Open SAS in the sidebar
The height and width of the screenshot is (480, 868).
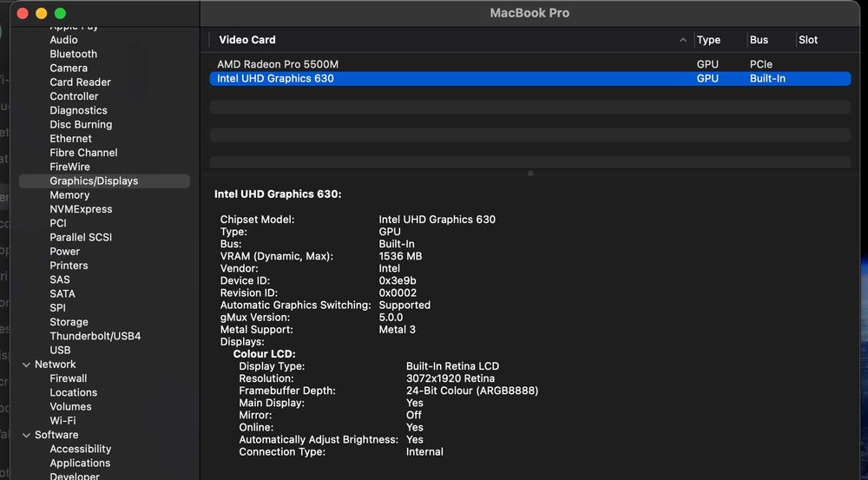(x=59, y=279)
